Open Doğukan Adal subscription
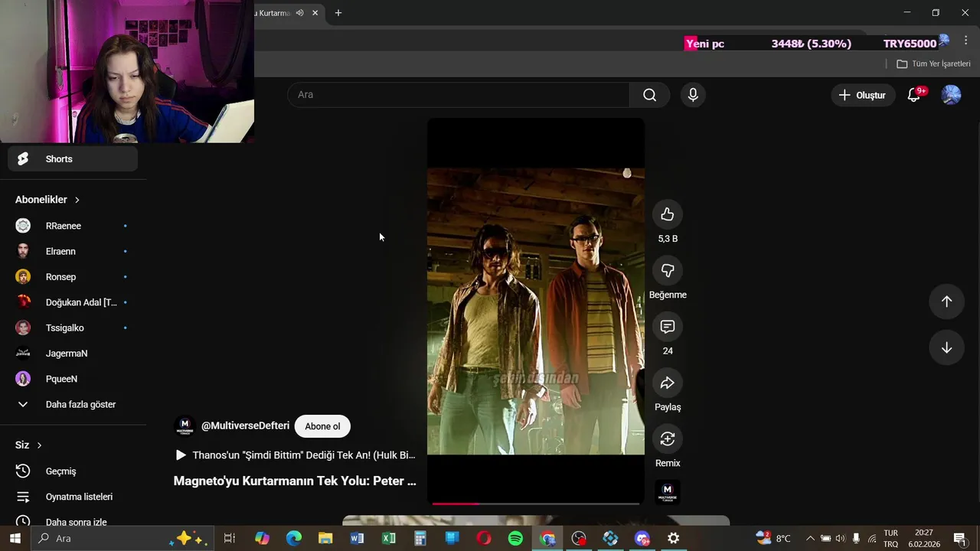Viewport: 980px width, 551px height. [x=73, y=302]
